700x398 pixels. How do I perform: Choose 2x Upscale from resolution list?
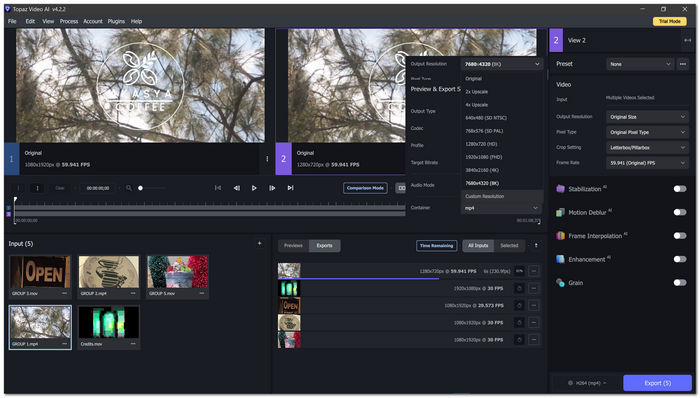tap(502, 92)
